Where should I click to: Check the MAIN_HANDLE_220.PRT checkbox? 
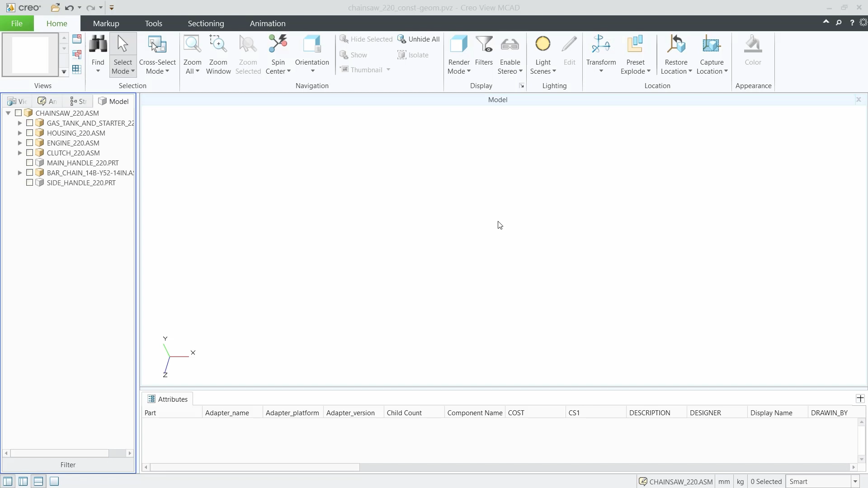point(29,163)
